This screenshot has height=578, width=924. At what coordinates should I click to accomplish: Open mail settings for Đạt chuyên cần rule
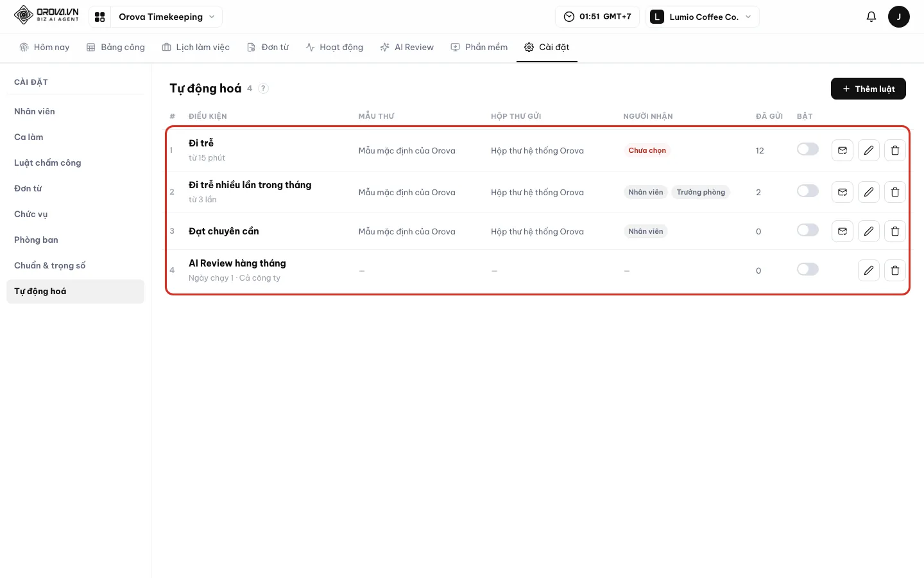[x=843, y=231]
